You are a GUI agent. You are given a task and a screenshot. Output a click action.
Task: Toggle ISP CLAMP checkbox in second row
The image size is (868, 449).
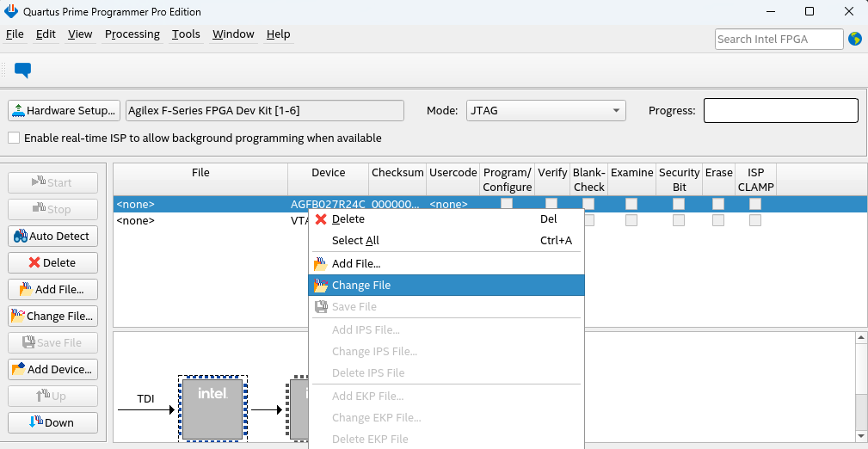tap(754, 220)
